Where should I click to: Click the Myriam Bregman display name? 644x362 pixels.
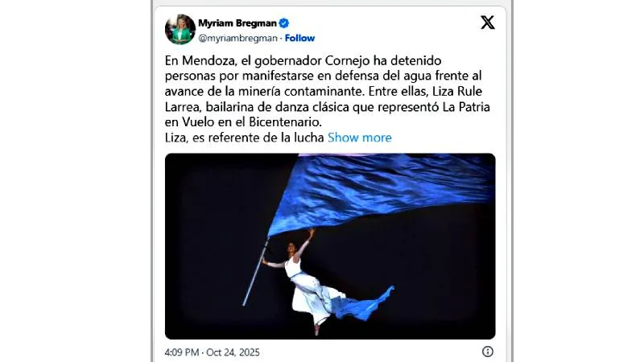pos(237,23)
